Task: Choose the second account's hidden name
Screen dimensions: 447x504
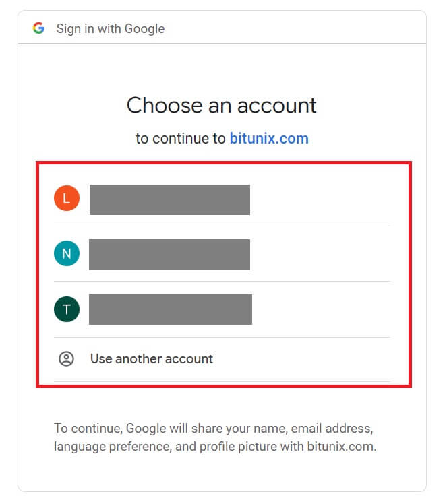Action: click(x=169, y=255)
